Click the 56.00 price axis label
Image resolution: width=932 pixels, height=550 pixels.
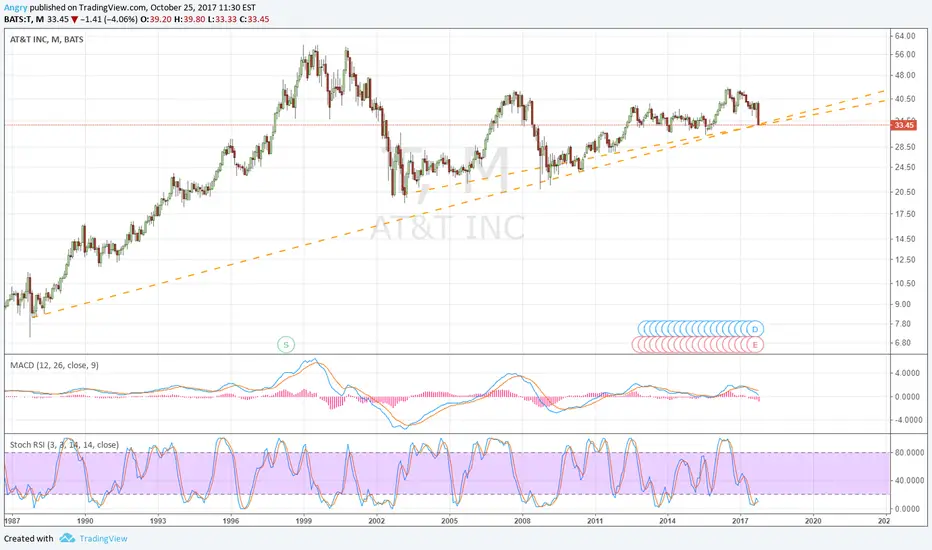tap(905, 54)
